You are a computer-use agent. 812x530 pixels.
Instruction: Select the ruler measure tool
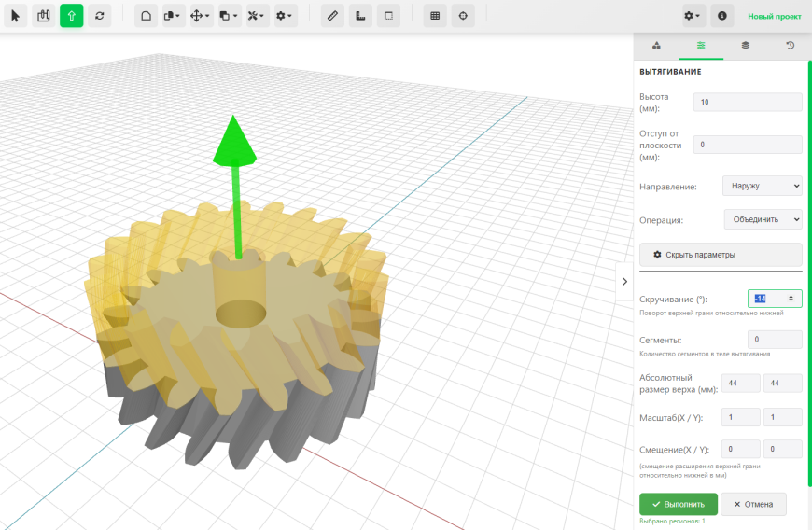click(332, 16)
